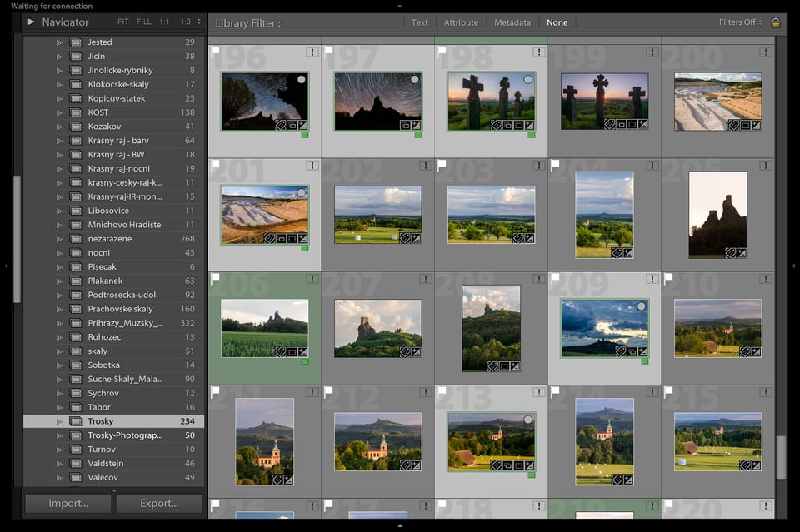Click the grid view vertical scrollbar thumb

[781, 457]
